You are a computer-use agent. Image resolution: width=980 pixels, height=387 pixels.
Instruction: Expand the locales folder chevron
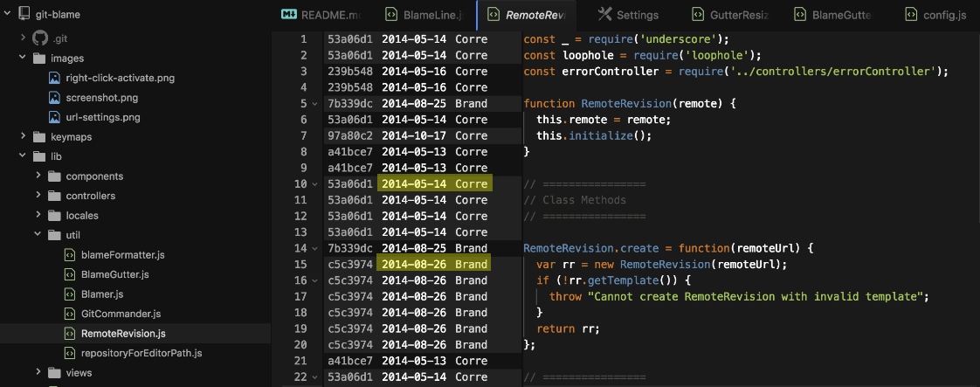point(38,215)
